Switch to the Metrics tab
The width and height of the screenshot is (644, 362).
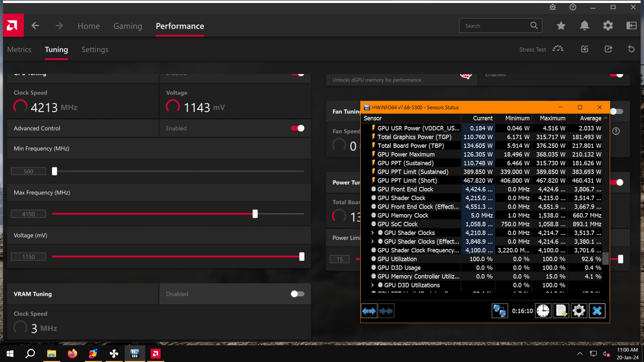coord(19,49)
